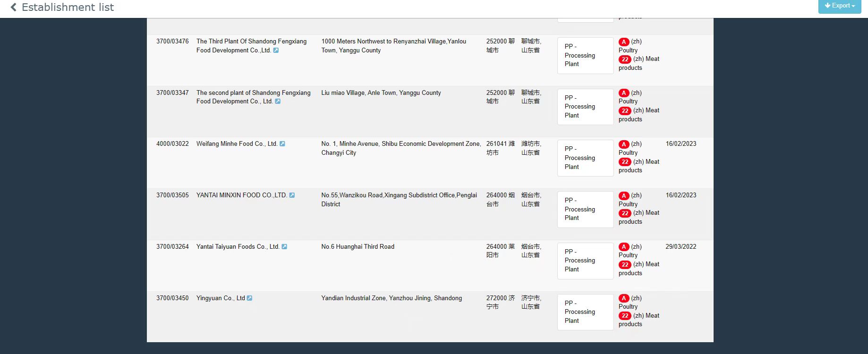The height and width of the screenshot is (354, 868).
Task: Click postal code 272000 in Yingyuan row
Action: [x=496, y=298]
